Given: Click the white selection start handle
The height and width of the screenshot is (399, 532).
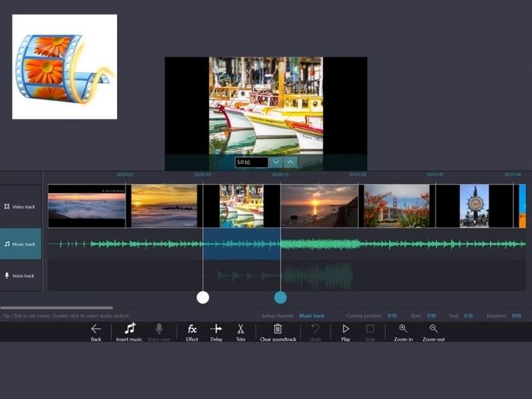Looking at the screenshot, I should coord(203,298).
